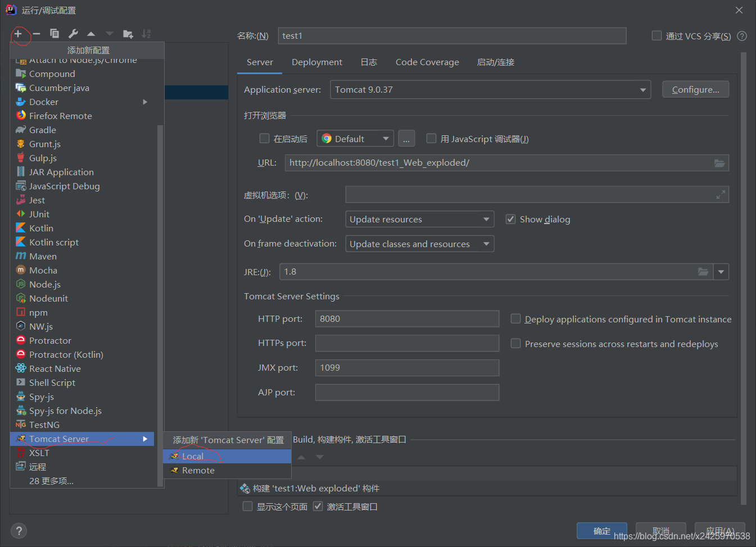Click the Configure... button
The width and height of the screenshot is (756, 547).
695,90
